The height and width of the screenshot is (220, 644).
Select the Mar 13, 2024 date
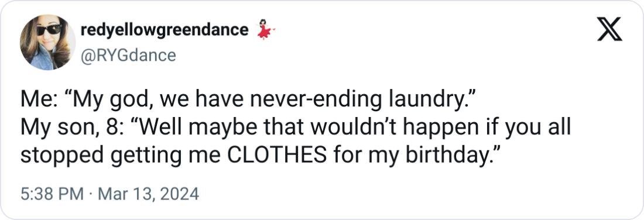click(148, 194)
